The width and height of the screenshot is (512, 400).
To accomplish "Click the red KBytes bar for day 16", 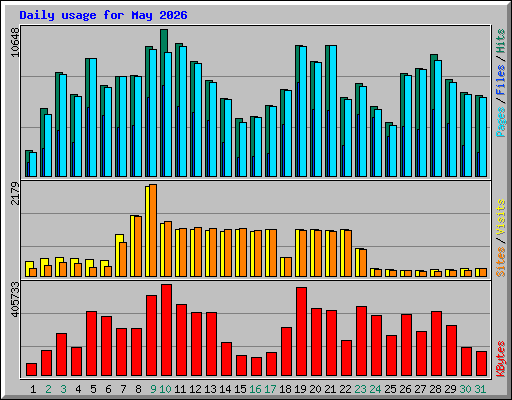I will (x=256, y=366).
